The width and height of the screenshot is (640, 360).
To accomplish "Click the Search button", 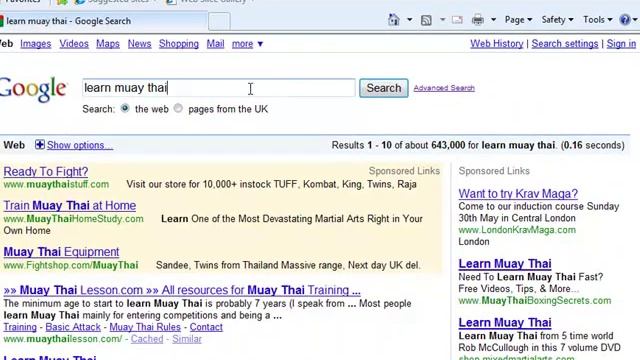I will tap(384, 88).
